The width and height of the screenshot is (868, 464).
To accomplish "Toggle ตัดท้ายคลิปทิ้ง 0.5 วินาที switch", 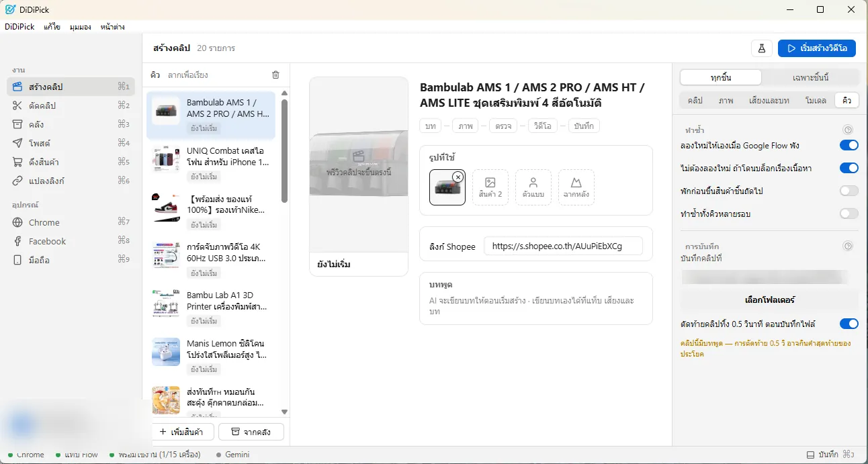I will click(849, 324).
